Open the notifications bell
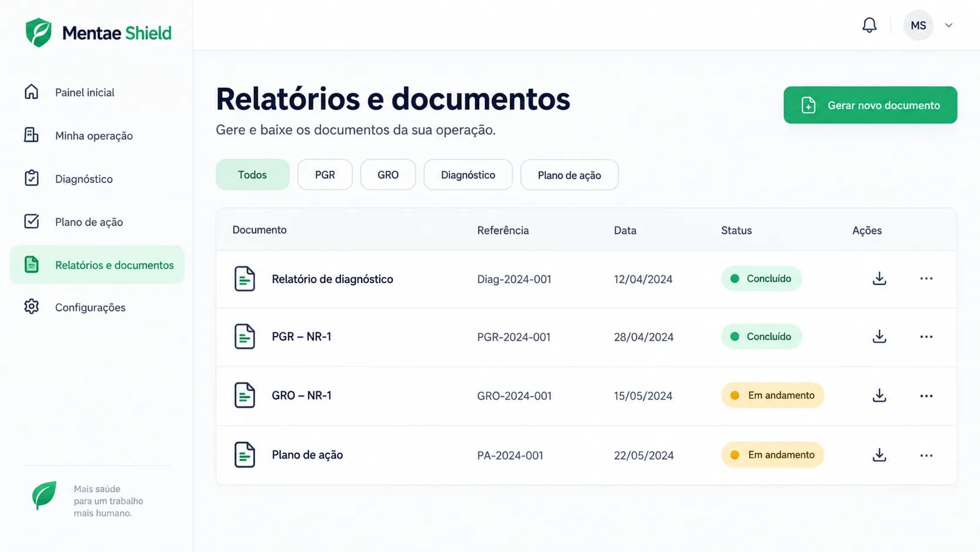980x552 pixels. point(869,25)
